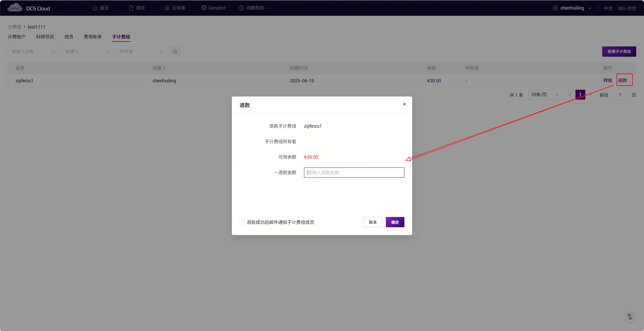The image size is (644, 331).
Task: Switch to the 费用账单 tab
Action: [x=92, y=37]
